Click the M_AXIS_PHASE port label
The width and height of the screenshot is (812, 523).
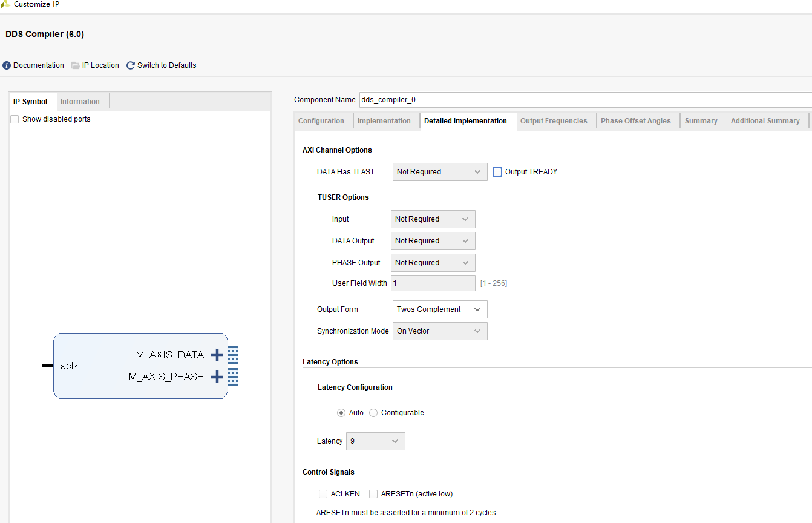tap(166, 377)
